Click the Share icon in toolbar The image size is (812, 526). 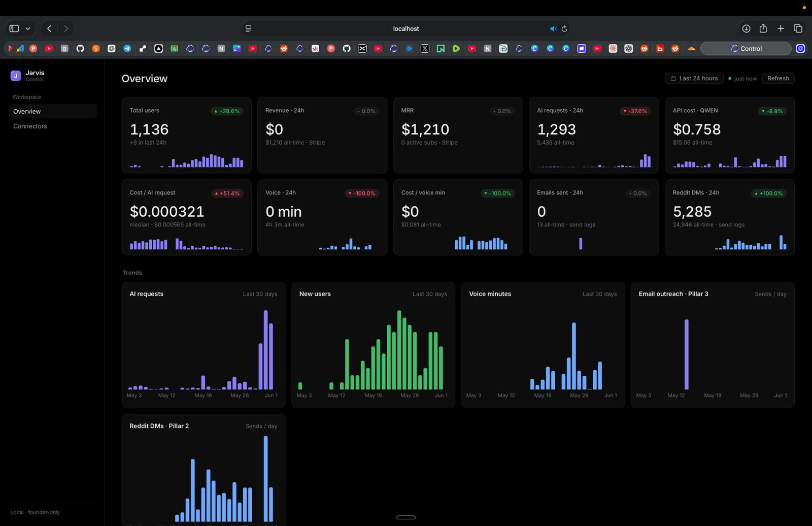[763, 28]
